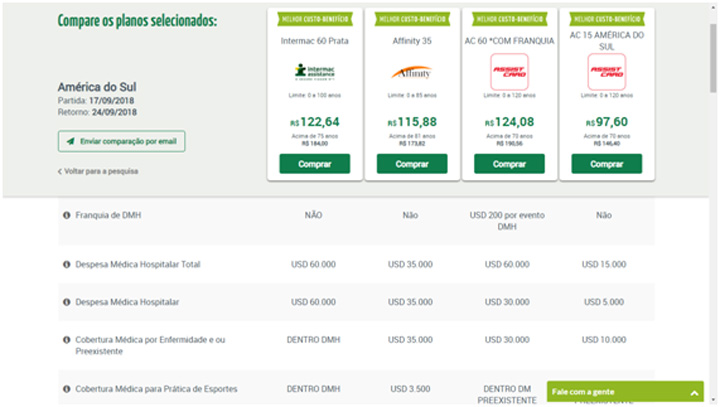Click AC 15 AMÉRICA DO SUL plan title

point(607,41)
